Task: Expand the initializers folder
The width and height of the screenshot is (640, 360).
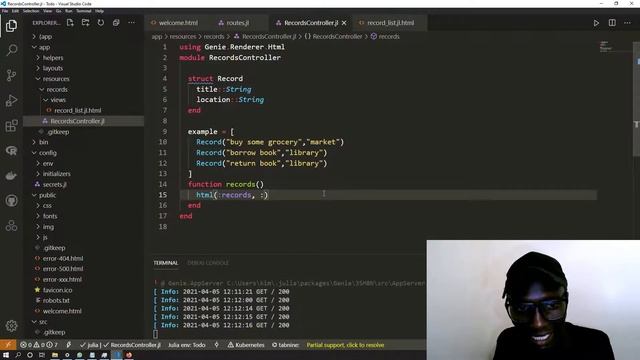Action: (x=56, y=174)
